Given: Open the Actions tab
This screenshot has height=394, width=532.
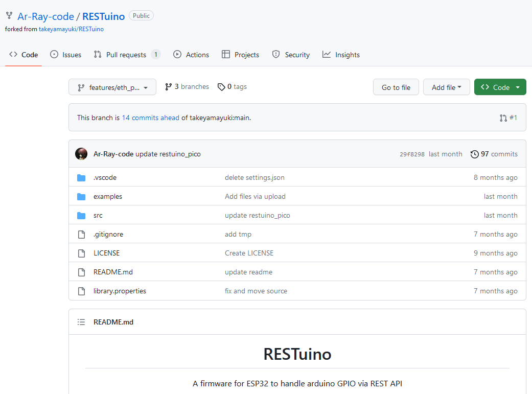Looking at the screenshot, I should pyautogui.click(x=191, y=55).
